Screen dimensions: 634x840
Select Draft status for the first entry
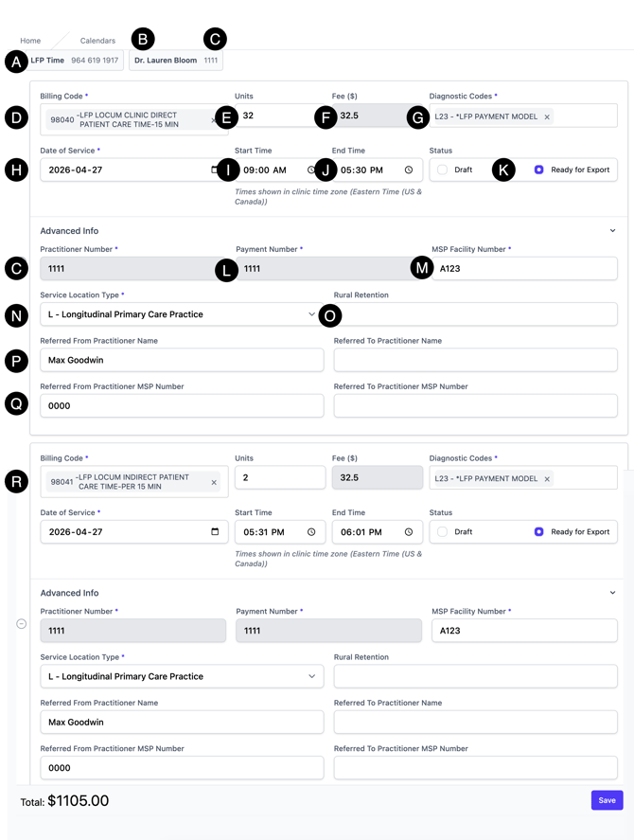click(x=443, y=170)
